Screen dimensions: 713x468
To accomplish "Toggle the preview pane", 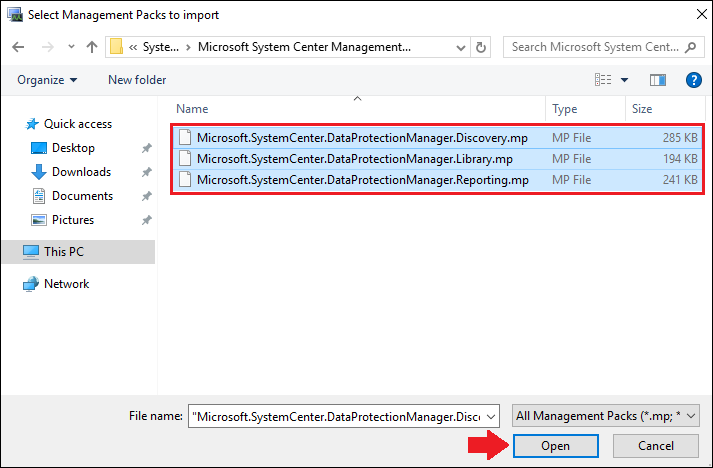I will click(x=658, y=80).
